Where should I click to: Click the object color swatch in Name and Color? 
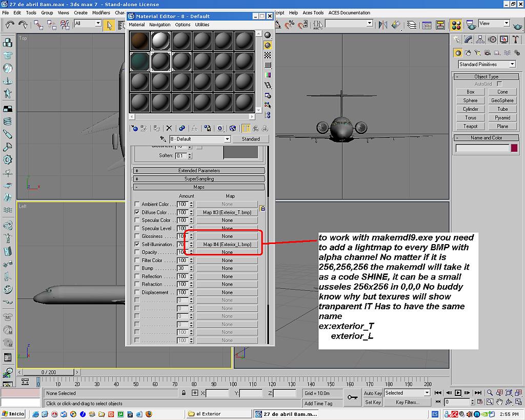[514, 148]
